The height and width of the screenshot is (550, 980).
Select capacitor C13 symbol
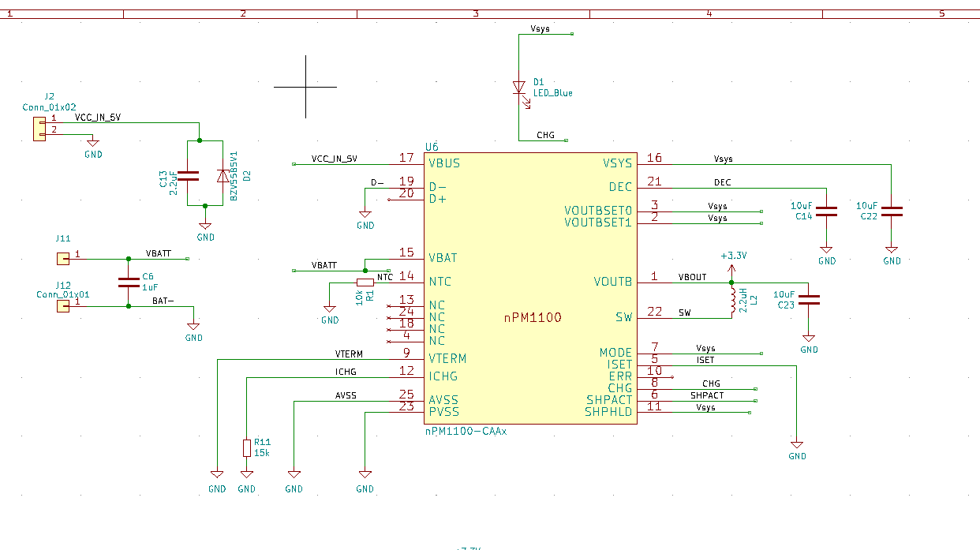(188, 178)
